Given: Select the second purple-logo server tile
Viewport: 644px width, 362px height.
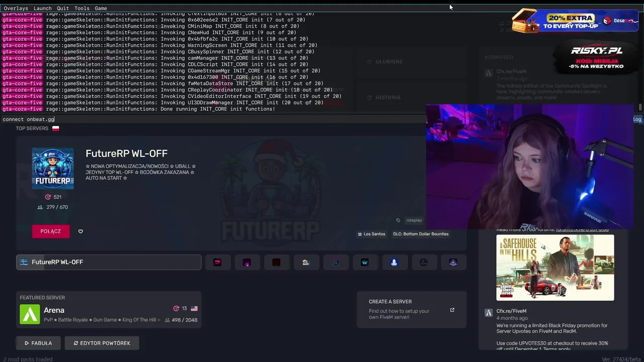Looking at the screenshot, I should pyautogui.click(x=247, y=262).
